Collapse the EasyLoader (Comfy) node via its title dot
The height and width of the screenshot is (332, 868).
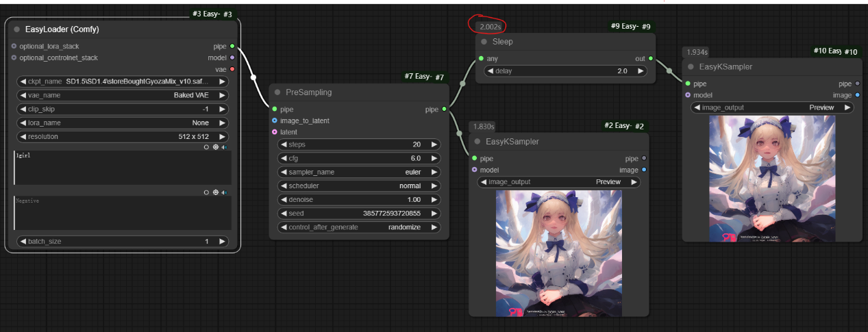click(x=17, y=29)
